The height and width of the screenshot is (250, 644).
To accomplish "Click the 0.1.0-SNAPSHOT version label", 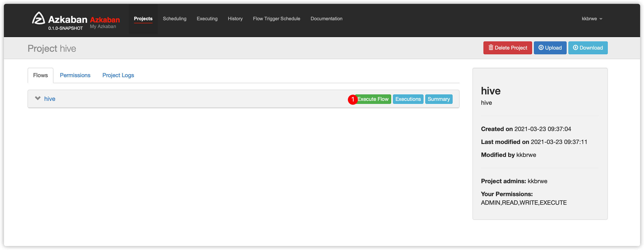I will click(65, 28).
